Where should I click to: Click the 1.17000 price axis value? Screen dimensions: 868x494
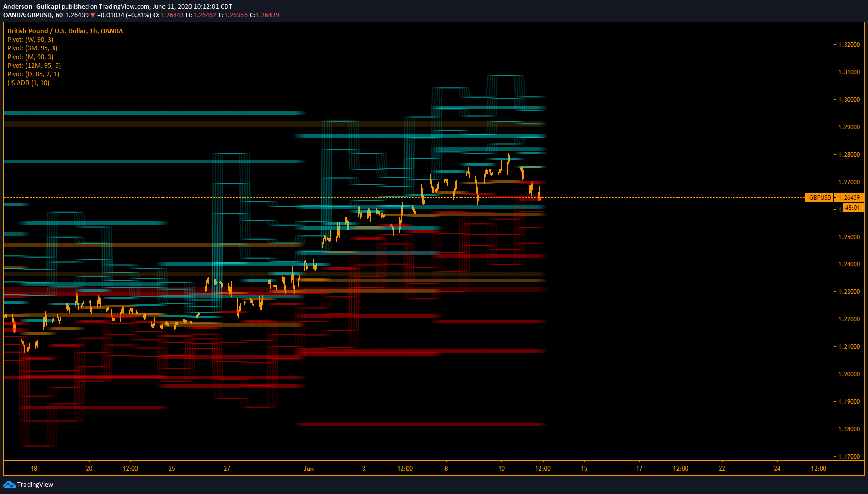[x=849, y=457]
